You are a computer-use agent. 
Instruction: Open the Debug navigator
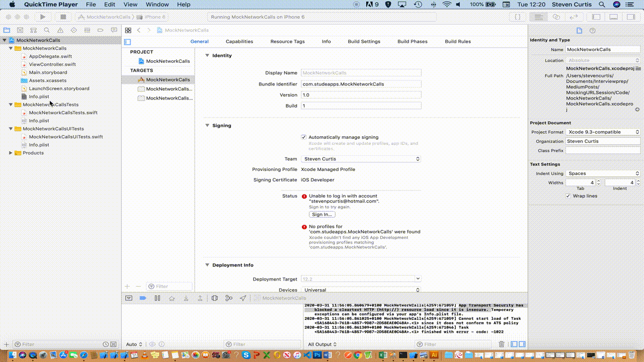tap(87, 30)
